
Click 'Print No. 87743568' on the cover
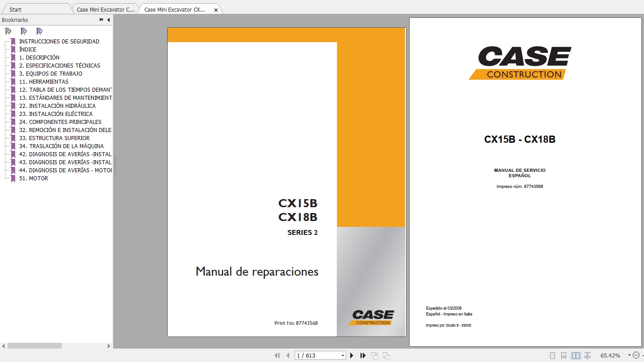(296, 323)
